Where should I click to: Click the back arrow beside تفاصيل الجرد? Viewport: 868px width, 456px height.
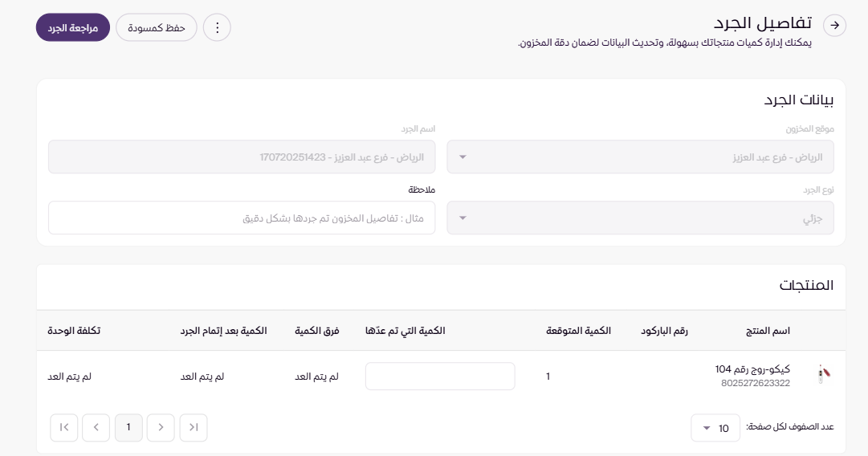835,26
